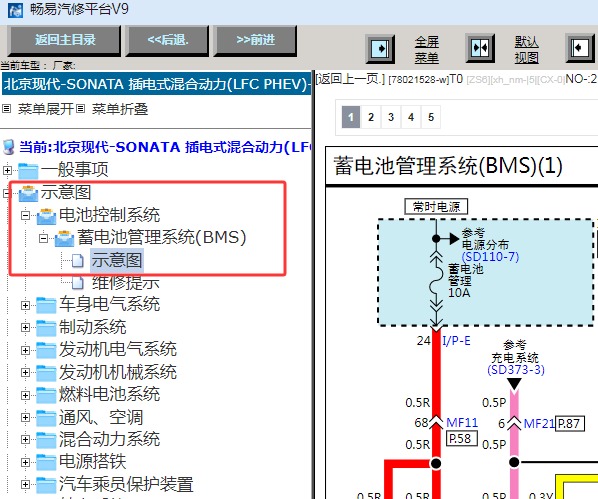This screenshot has width=598, height=499.
Task: Click the blue vehicle model title bar
Action: pyautogui.click(x=156, y=84)
